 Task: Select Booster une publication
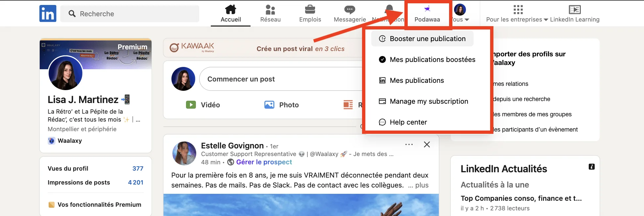click(x=422, y=39)
